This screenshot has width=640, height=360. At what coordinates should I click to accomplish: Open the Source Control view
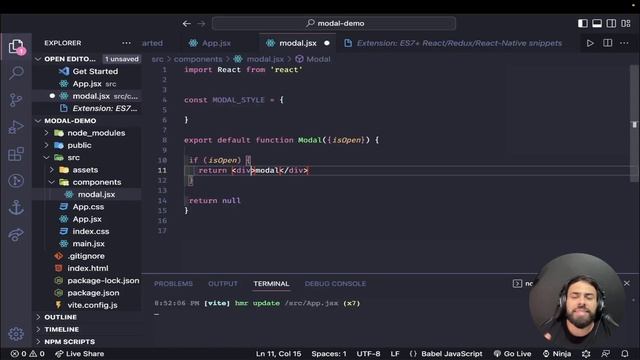(16, 100)
